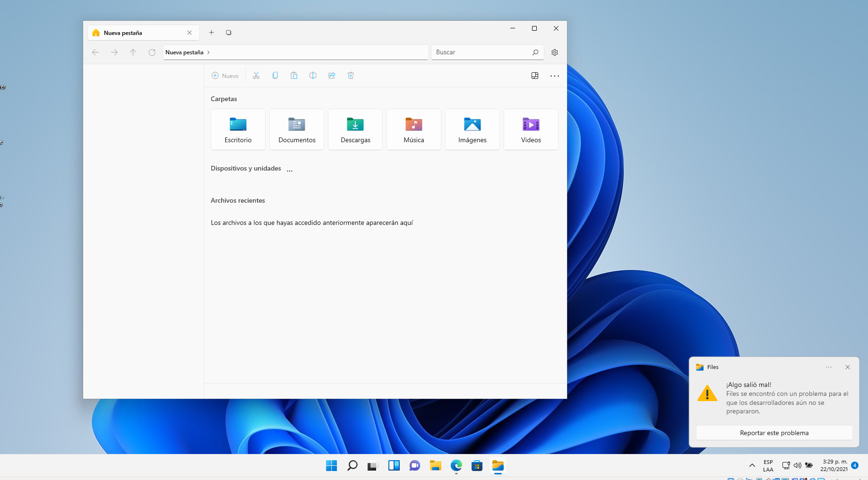Open a new tab with the plus button
Image resolution: width=868 pixels, height=480 pixels.
click(211, 33)
